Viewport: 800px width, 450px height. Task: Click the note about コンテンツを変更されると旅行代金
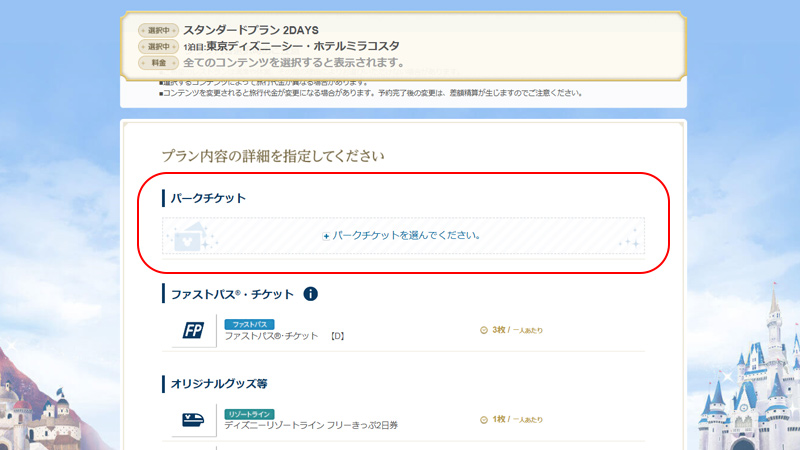point(371,93)
